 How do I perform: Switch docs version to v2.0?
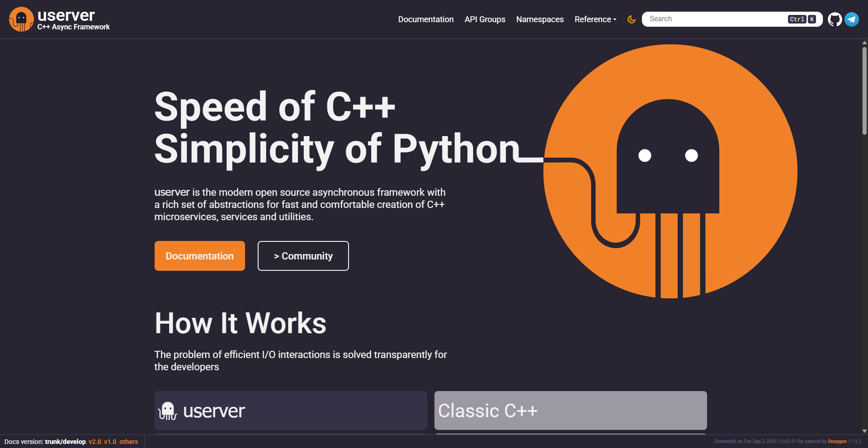click(95, 442)
